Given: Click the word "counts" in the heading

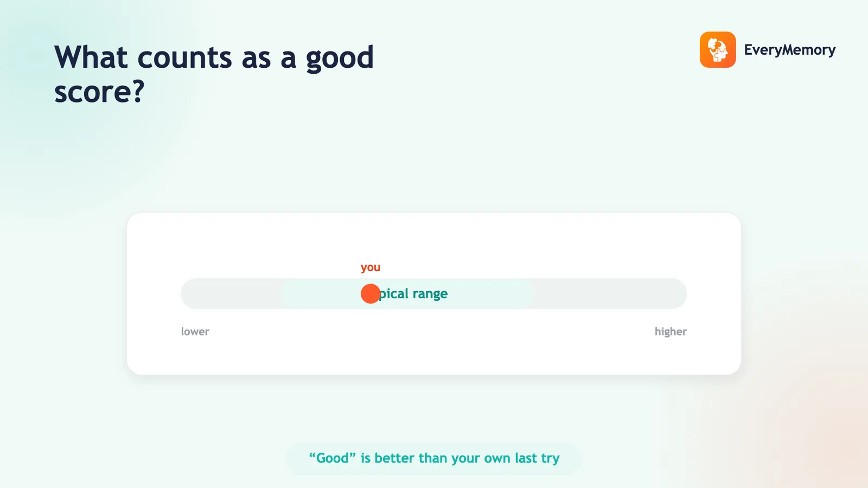Looking at the screenshot, I should pyautogui.click(x=184, y=57).
